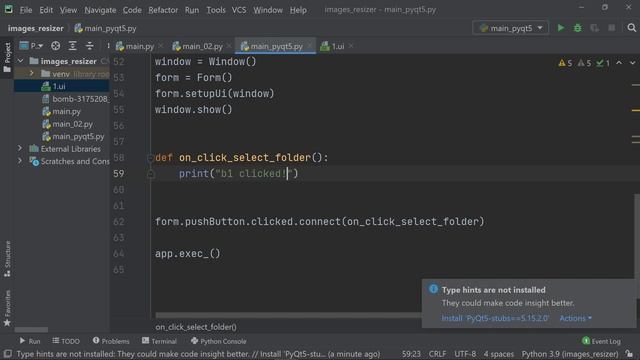Run with coverage icon
The height and width of the screenshot is (360, 640).
tap(594, 28)
